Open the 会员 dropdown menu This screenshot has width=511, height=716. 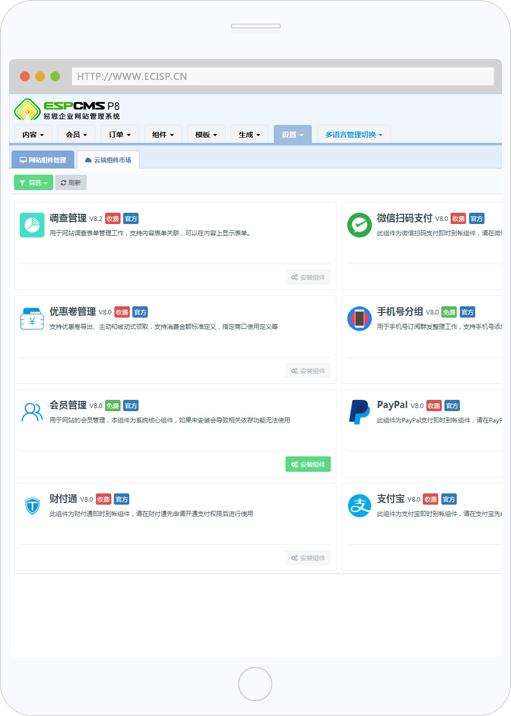click(x=76, y=135)
